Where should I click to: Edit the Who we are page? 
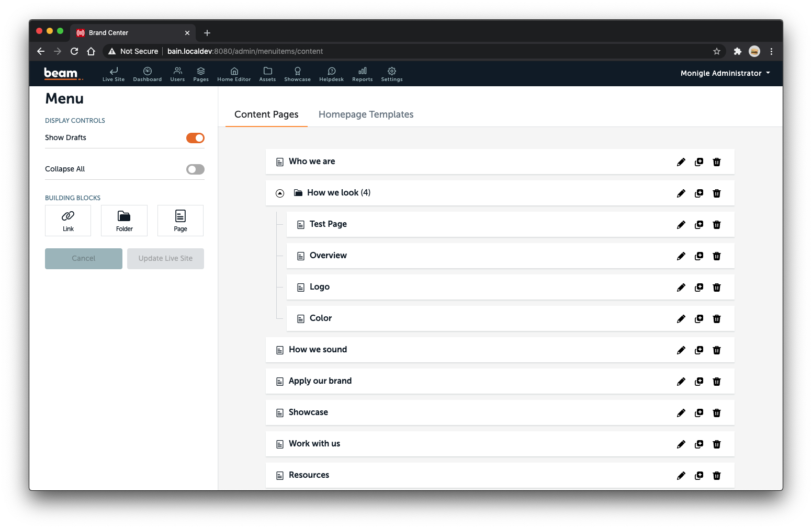[681, 162]
